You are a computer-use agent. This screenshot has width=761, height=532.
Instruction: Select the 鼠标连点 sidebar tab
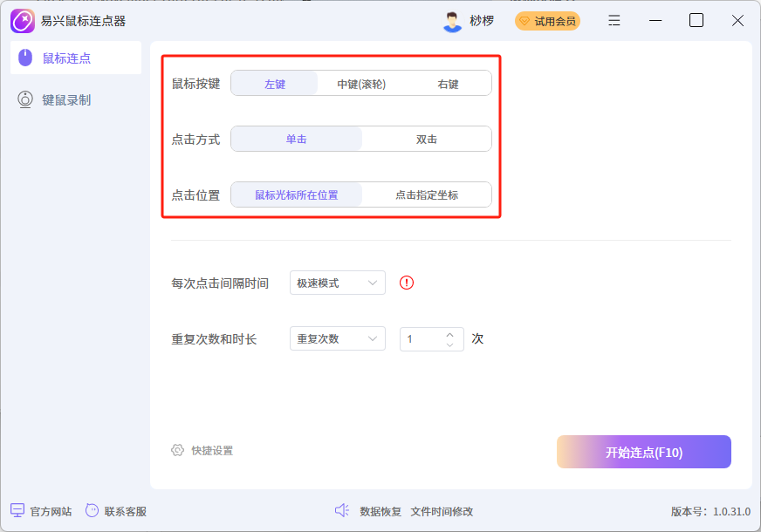pos(65,58)
